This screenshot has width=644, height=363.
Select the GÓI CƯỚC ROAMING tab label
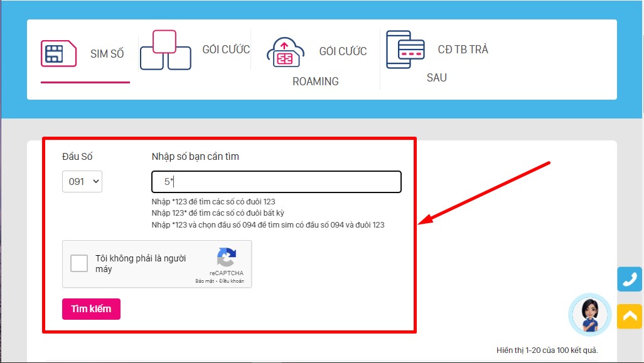tap(343, 51)
